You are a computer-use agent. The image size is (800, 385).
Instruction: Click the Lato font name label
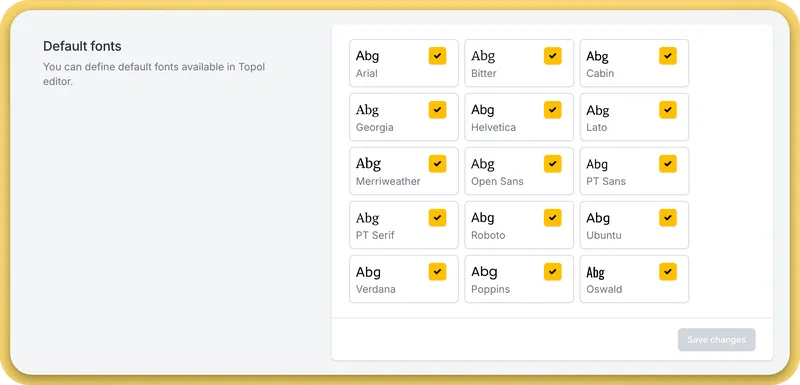596,127
